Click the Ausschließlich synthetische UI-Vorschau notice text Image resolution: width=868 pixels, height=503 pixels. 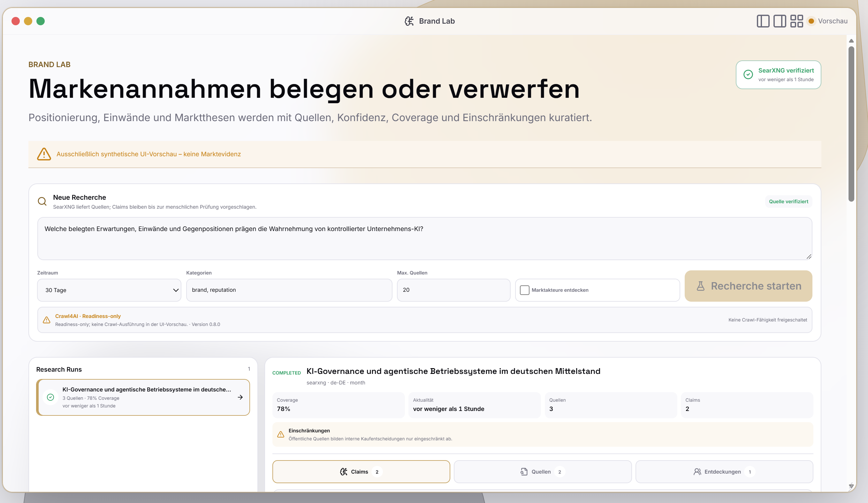coord(148,154)
